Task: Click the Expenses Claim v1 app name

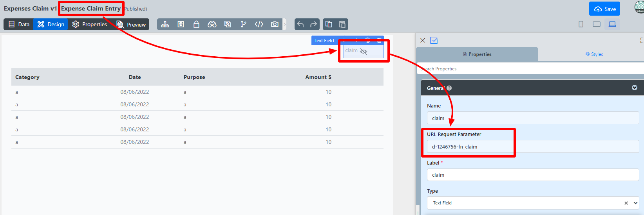Action: [x=30, y=8]
